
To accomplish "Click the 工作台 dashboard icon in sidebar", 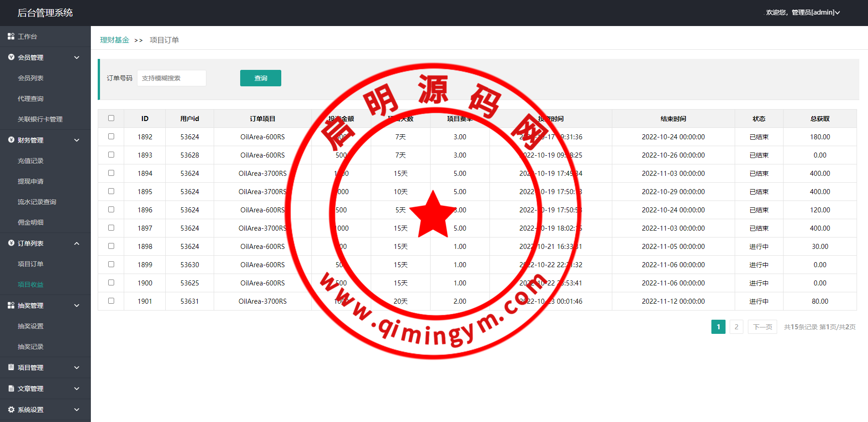I will click(x=11, y=36).
